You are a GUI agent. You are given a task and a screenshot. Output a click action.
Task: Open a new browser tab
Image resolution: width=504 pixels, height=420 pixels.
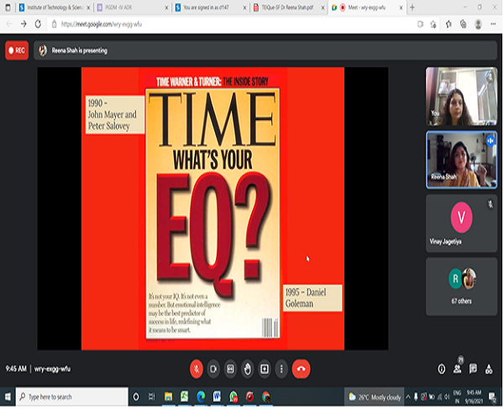tap(412, 8)
